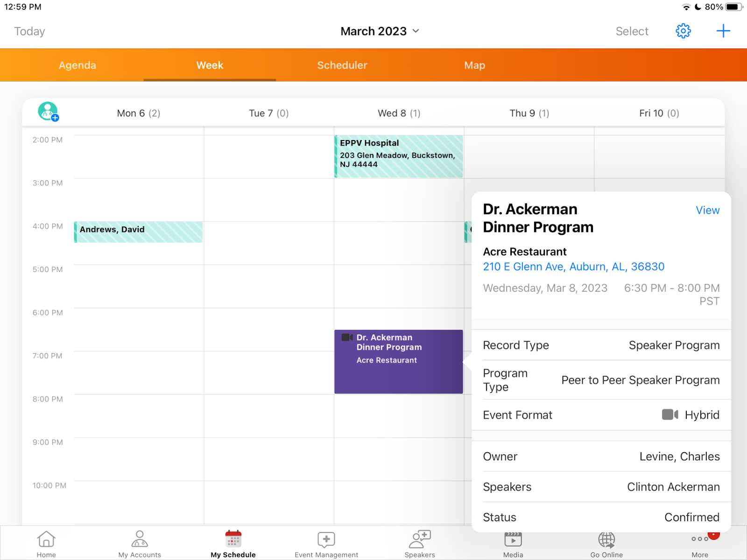The width and height of the screenshot is (747, 560).
Task: Switch to the Agenda tab
Action: pos(78,65)
